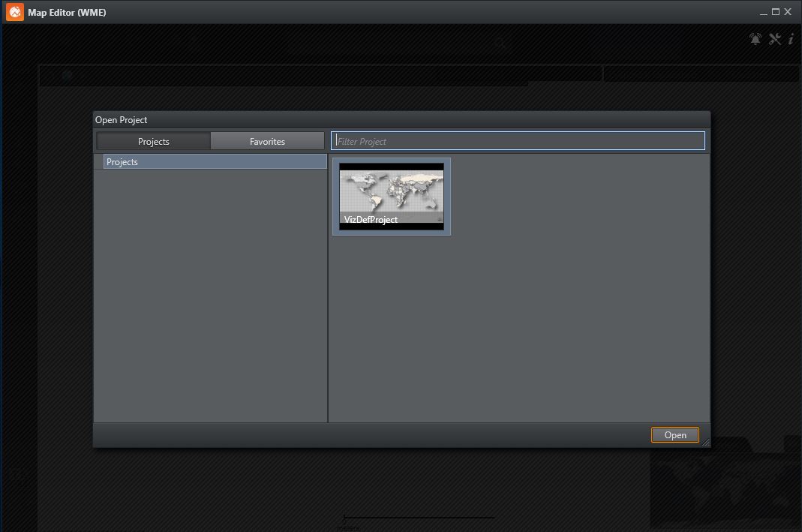This screenshot has height=532, width=802.
Task: Switch to the Favorites tab
Action: (x=267, y=141)
